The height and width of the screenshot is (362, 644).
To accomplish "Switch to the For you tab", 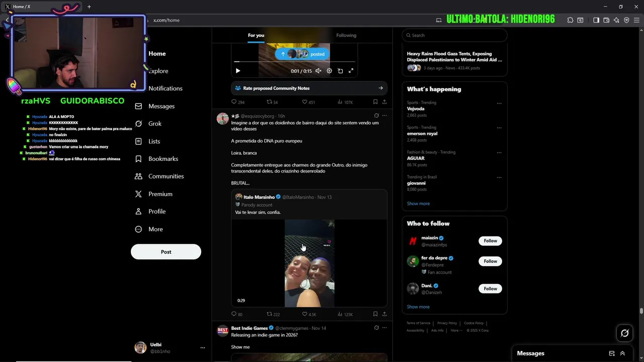I will coord(256,35).
